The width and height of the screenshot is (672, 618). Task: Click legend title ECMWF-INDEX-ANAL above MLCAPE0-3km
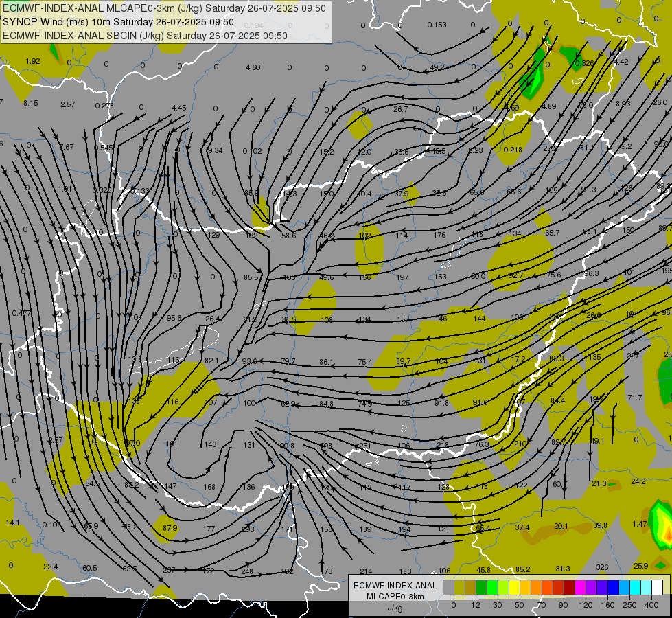pyautogui.click(x=395, y=586)
